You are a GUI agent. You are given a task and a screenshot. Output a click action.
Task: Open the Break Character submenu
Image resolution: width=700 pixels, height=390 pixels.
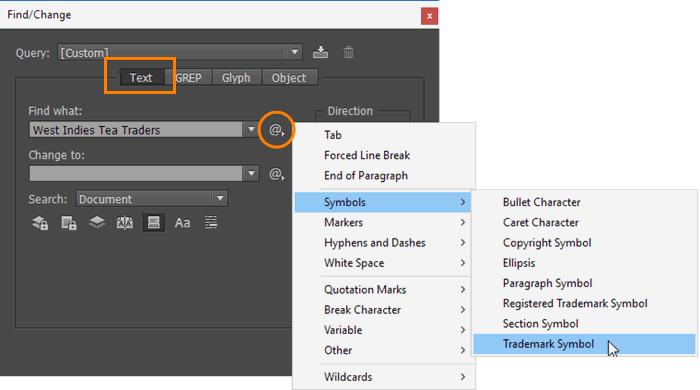[x=384, y=310]
